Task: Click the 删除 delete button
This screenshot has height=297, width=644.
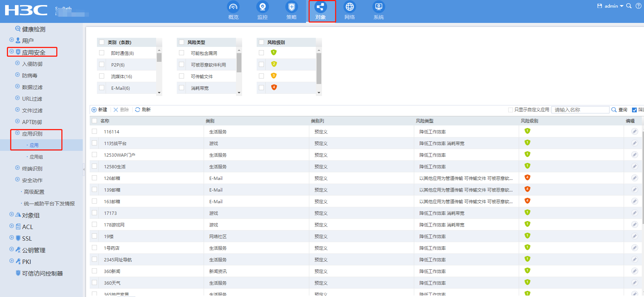Action: click(x=121, y=110)
